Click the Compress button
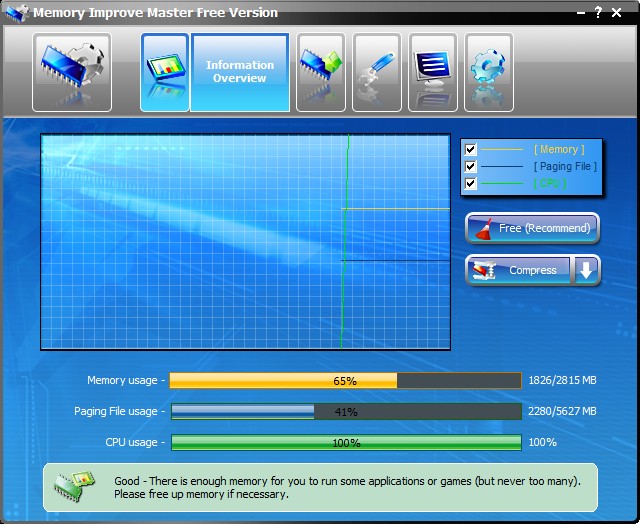The width and height of the screenshot is (641, 524). 518,270
